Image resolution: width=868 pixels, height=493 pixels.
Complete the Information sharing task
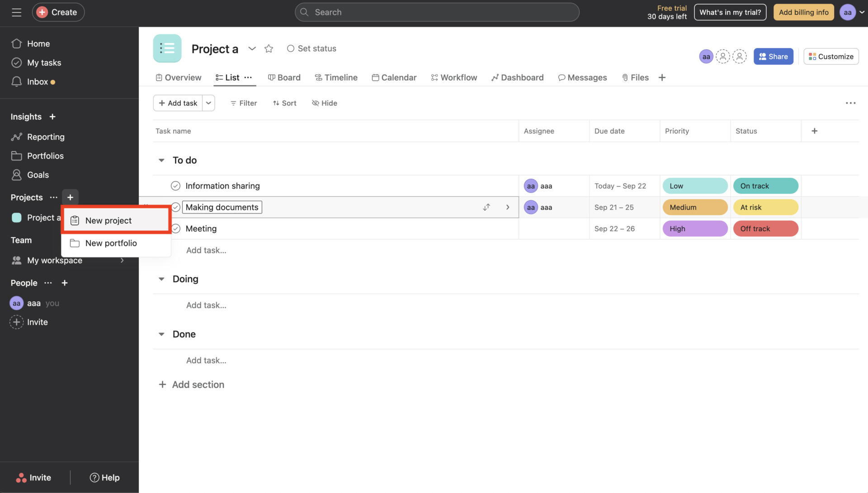175,185
